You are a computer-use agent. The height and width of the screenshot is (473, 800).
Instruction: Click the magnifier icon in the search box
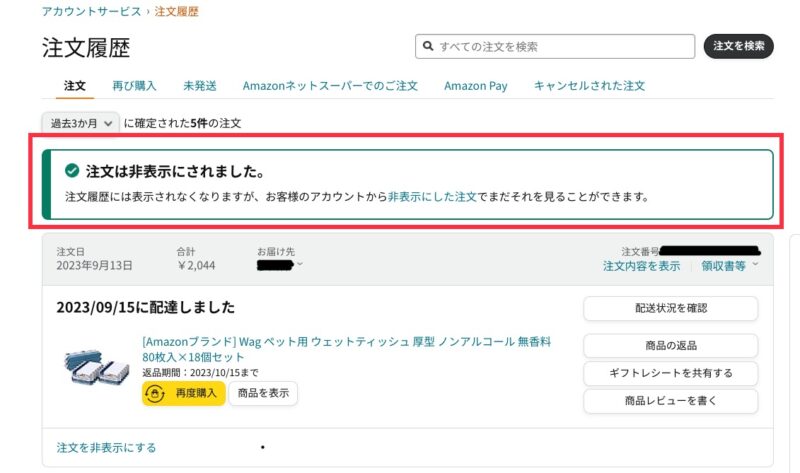pos(428,46)
